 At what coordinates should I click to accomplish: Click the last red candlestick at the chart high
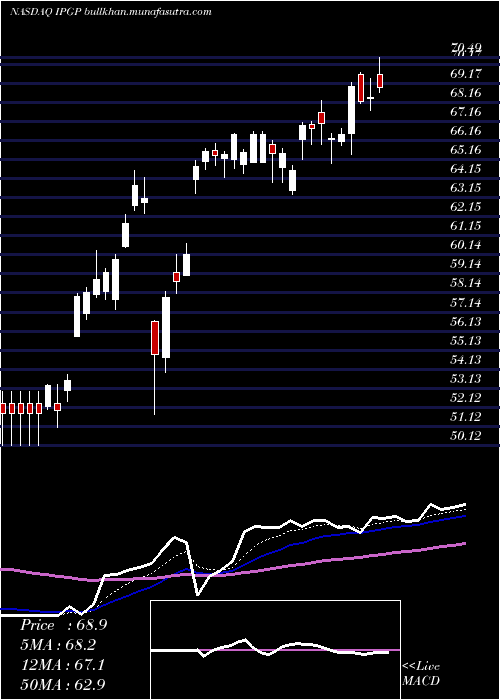pyautogui.click(x=380, y=75)
